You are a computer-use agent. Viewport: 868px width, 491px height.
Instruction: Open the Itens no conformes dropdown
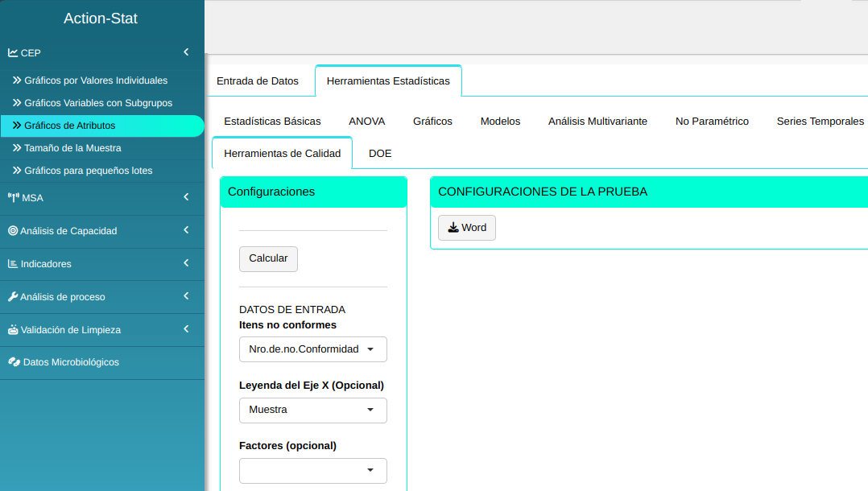pos(312,349)
